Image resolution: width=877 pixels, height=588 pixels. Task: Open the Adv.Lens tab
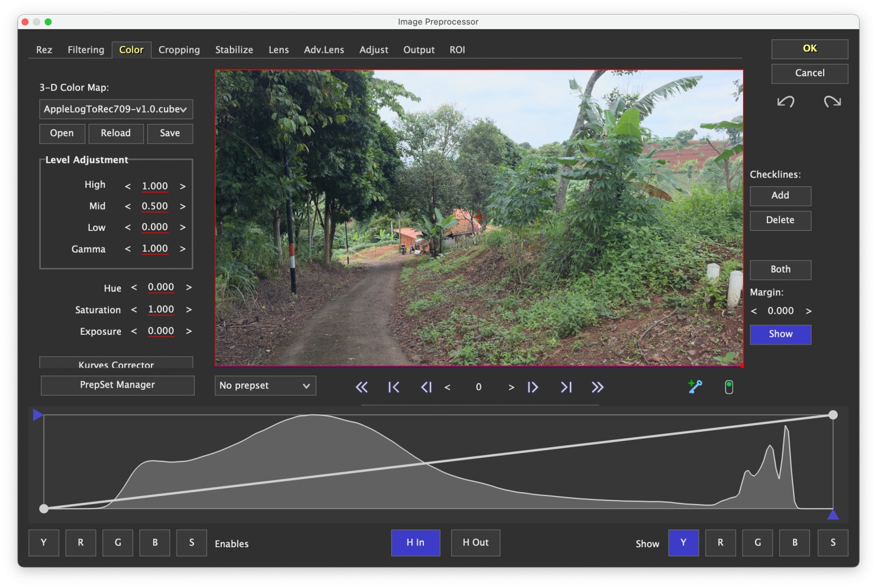[324, 50]
